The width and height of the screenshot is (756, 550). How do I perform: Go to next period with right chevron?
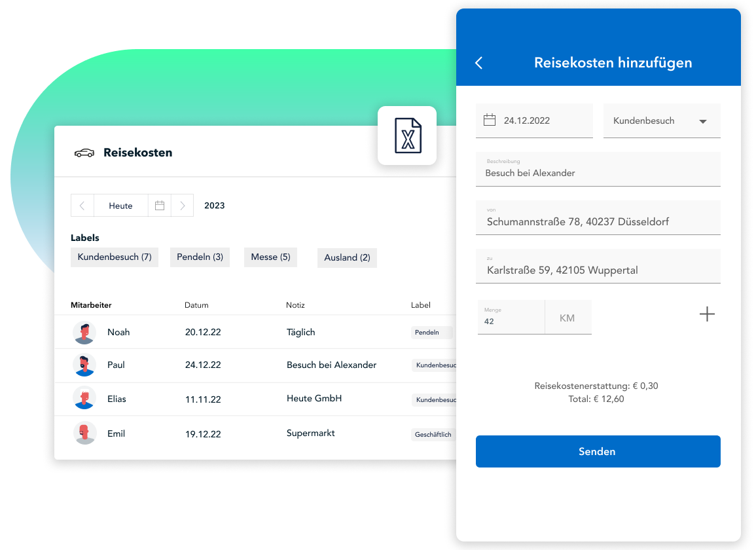(x=183, y=206)
